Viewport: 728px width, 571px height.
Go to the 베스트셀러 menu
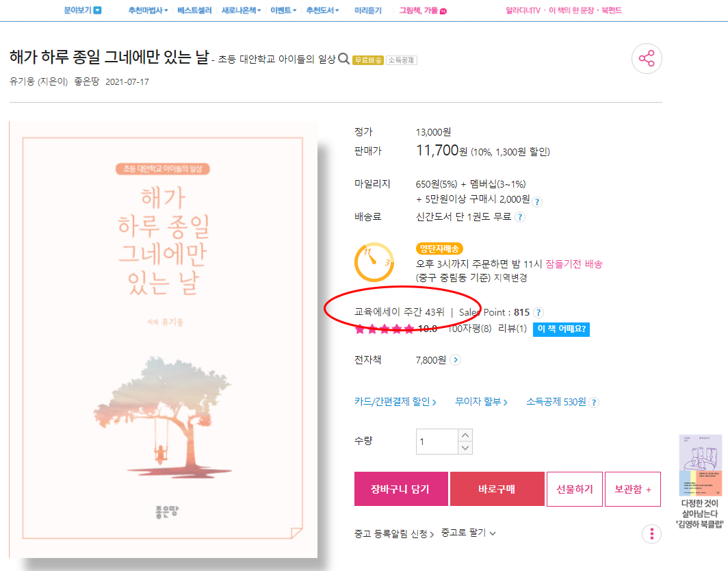click(x=194, y=10)
